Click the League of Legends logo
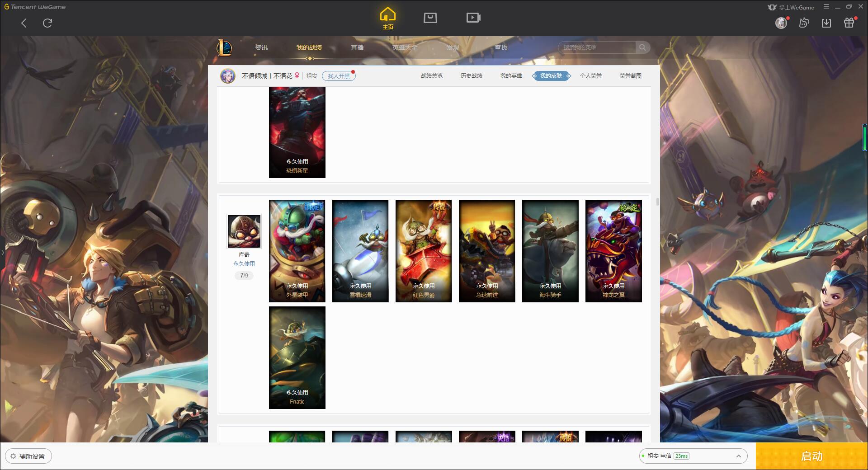Viewport: 868px width, 470px height. [x=224, y=47]
